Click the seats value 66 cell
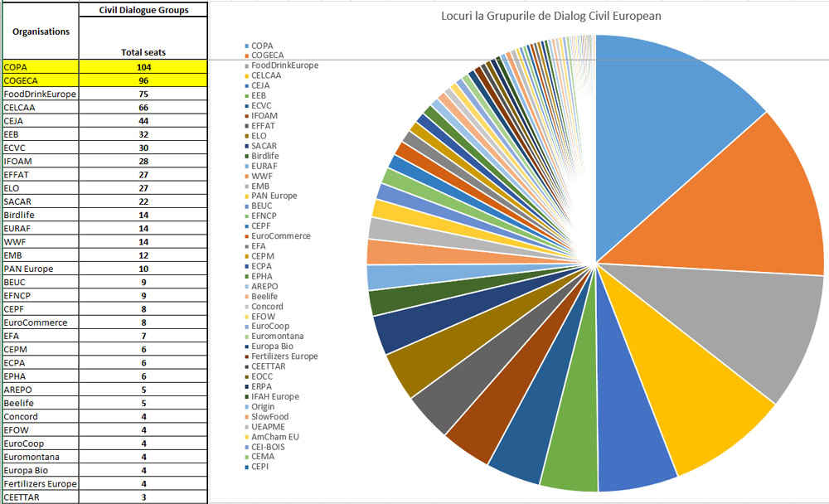 [x=143, y=108]
